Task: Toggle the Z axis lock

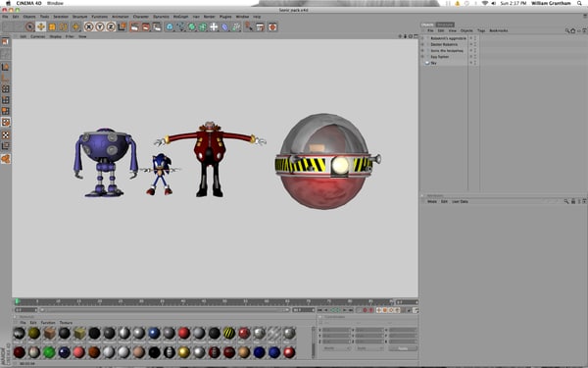Action: (x=111, y=26)
